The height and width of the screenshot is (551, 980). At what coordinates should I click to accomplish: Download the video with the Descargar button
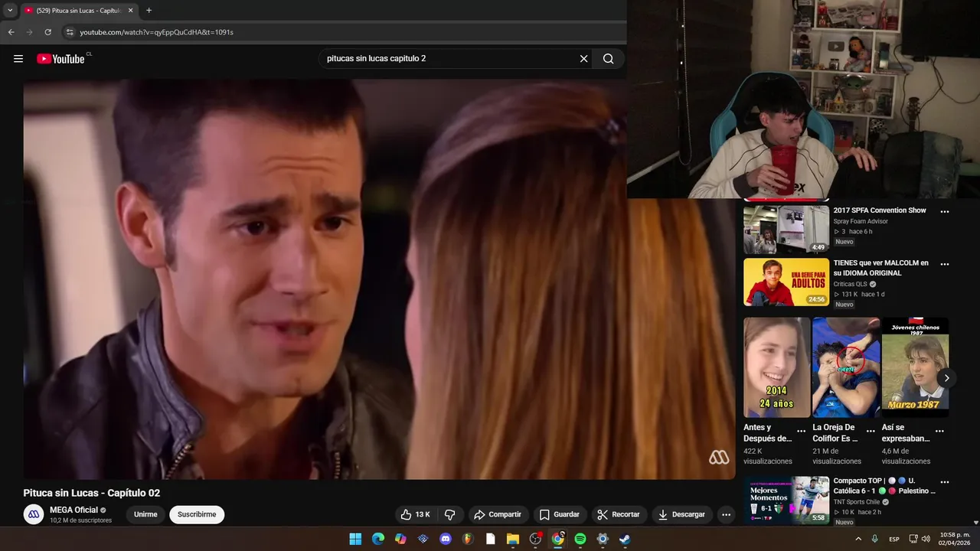(x=681, y=514)
